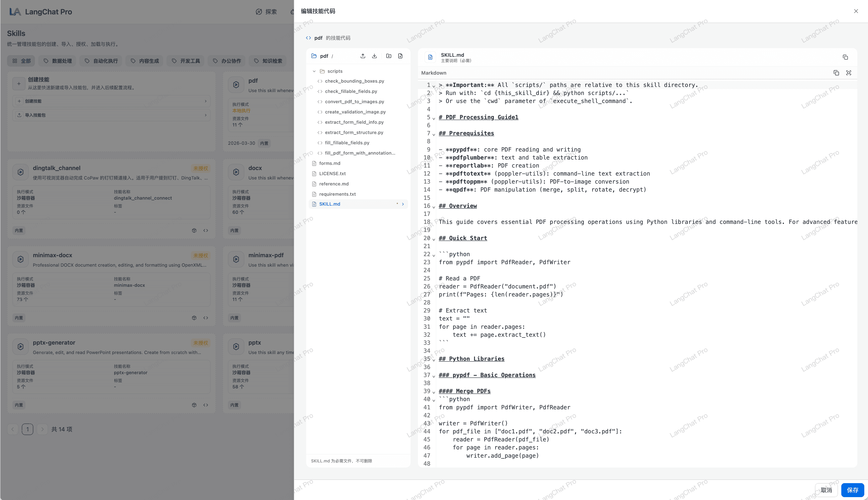Image resolution: width=868 pixels, height=500 pixels.
Task: Select check_bounding_boxes.py file
Action: point(354,81)
